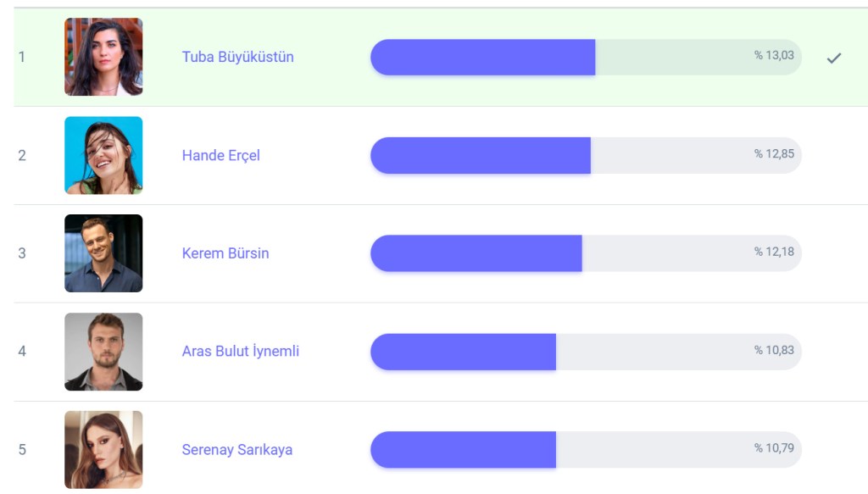Open the Aras Bulut İynemli link
This screenshot has width=868, height=494.
(240, 352)
